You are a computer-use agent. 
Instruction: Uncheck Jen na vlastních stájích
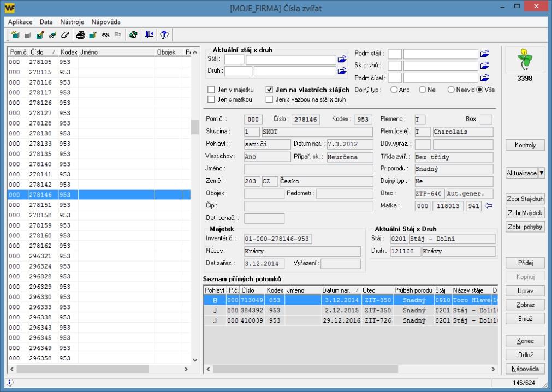[x=269, y=90]
